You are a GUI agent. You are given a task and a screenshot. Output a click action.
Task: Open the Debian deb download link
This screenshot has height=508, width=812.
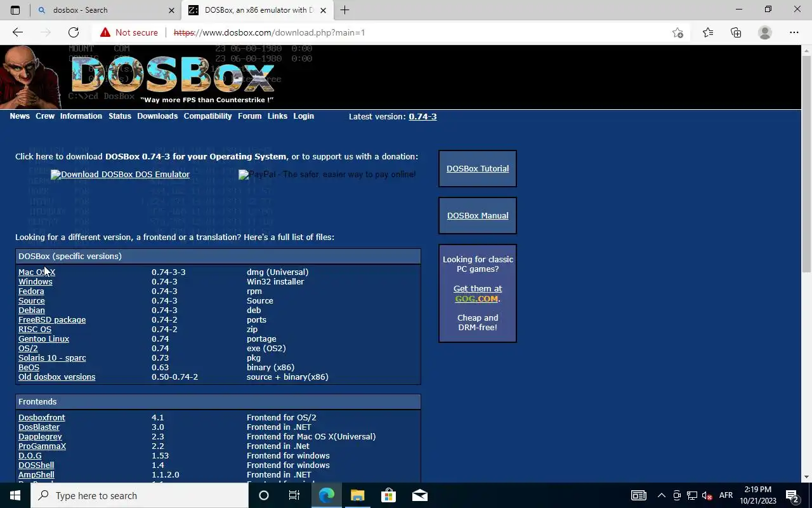pos(32,311)
